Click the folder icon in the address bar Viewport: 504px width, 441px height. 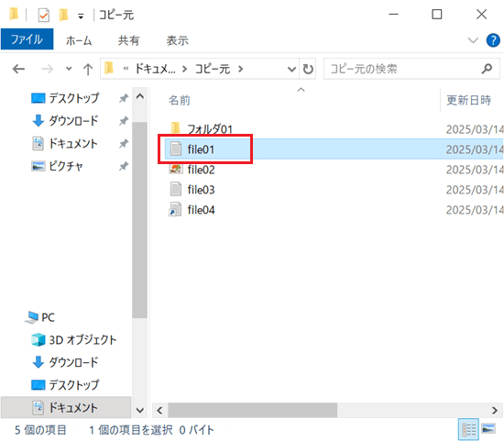pos(109,68)
